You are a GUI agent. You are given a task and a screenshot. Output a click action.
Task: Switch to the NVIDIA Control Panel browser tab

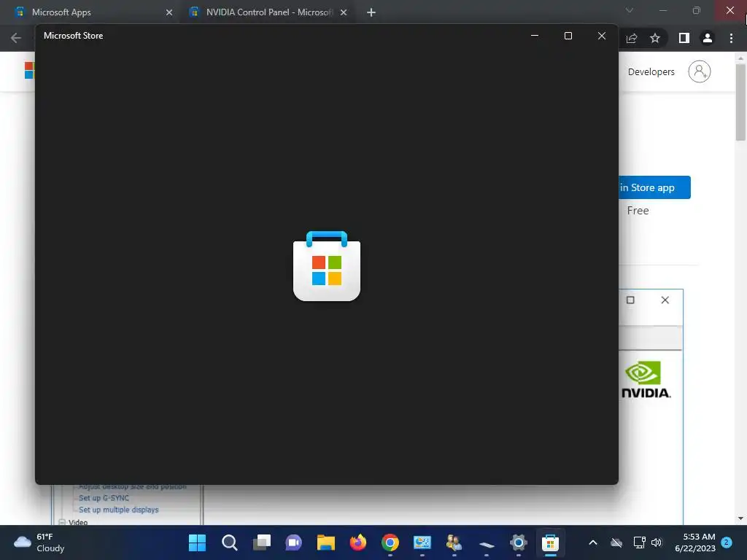coord(267,12)
